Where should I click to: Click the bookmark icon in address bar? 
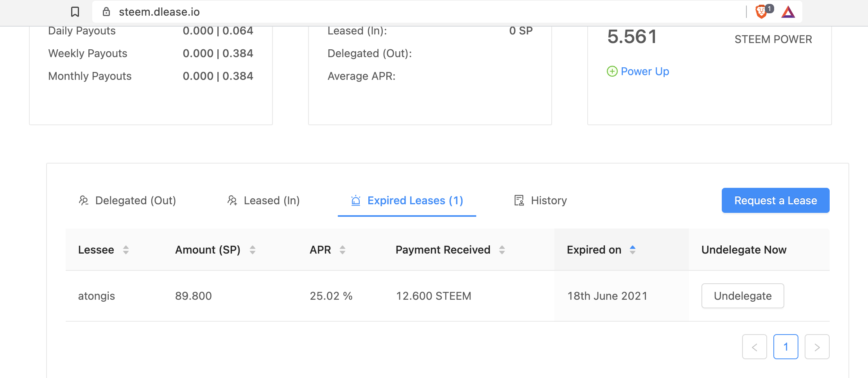click(x=75, y=12)
